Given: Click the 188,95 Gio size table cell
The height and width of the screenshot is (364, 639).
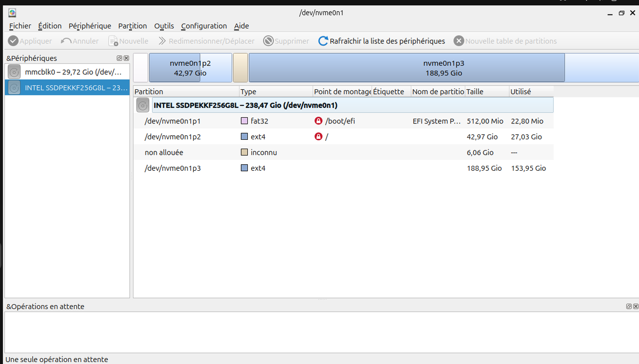Looking at the screenshot, I should pyautogui.click(x=484, y=168).
